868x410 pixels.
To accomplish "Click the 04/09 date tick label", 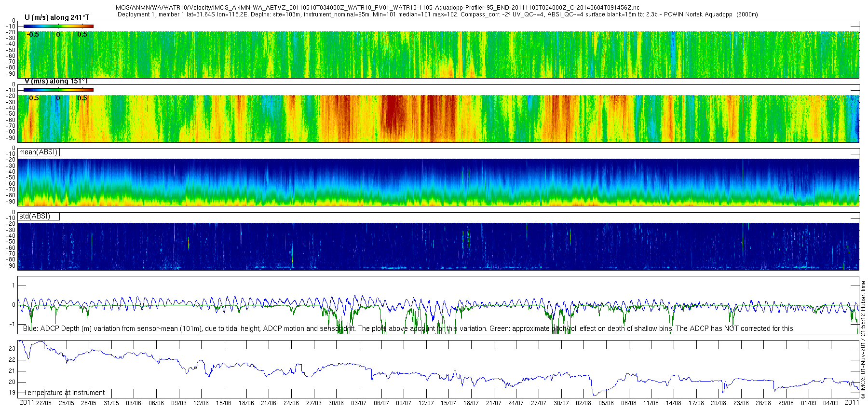I will click(831, 403).
